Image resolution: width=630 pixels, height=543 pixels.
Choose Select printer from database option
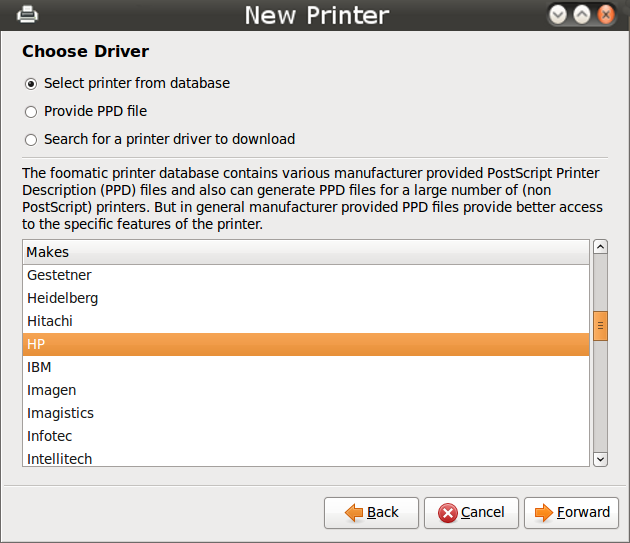31,84
